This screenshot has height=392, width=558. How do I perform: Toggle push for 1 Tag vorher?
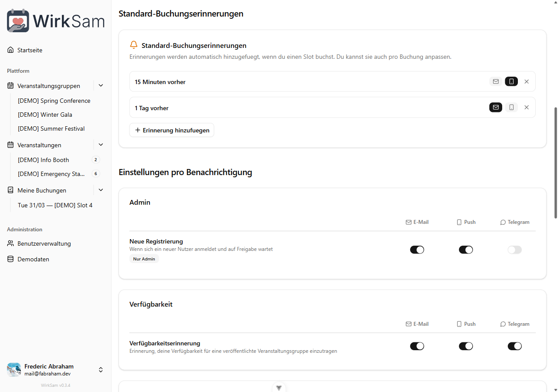pyautogui.click(x=511, y=107)
